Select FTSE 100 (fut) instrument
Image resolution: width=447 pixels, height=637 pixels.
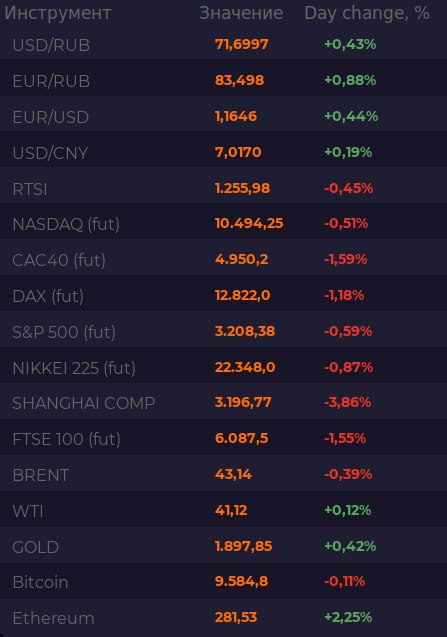(224, 439)
